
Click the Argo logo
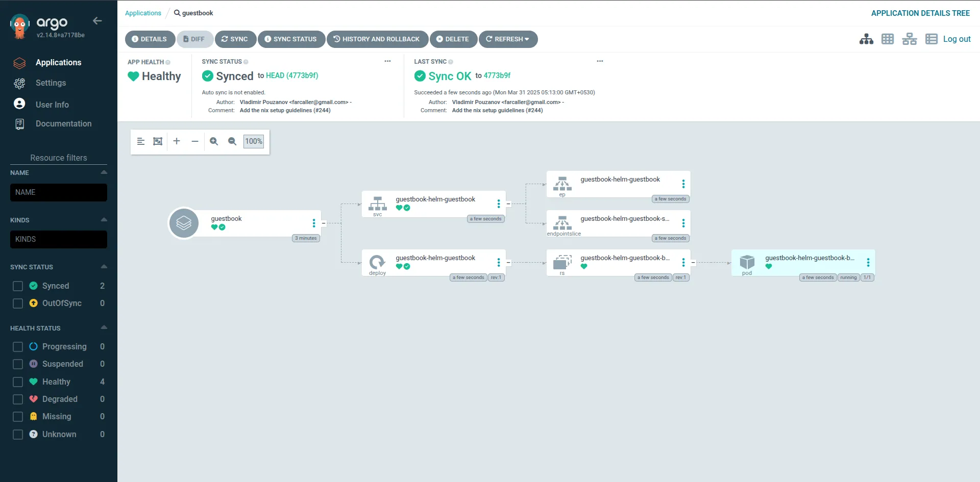(20, 27)
